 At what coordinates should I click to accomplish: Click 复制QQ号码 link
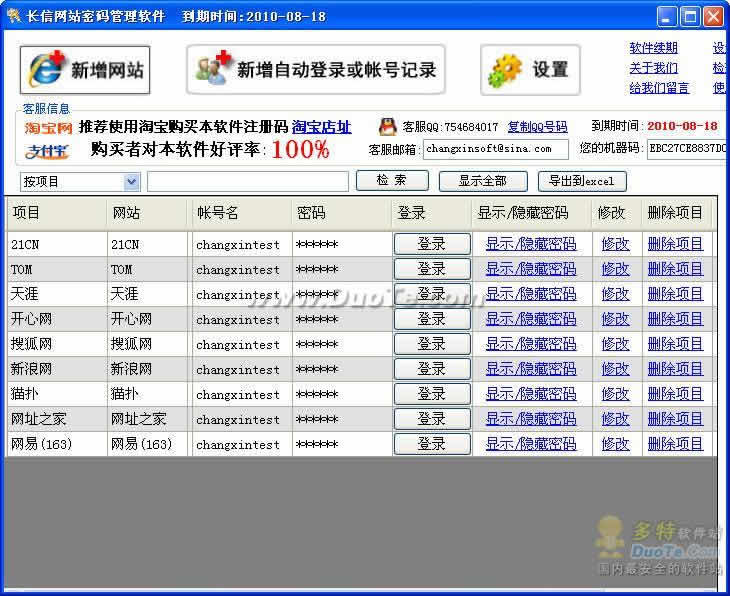(537, 127)
